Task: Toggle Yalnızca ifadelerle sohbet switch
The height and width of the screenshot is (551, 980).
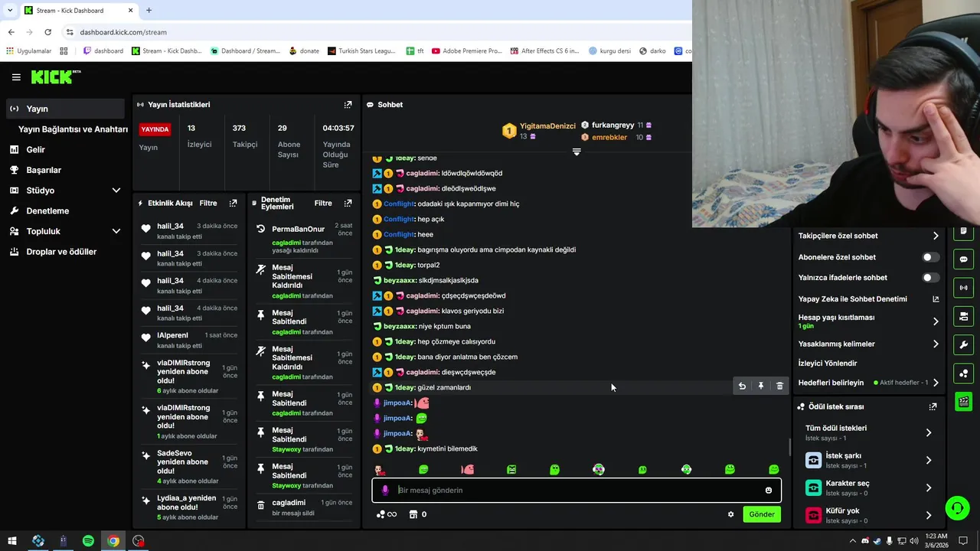Action: (931, 278)
